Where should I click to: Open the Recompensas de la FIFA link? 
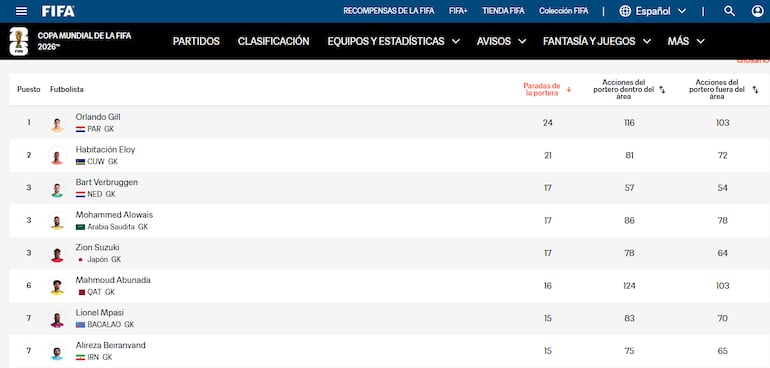pyautogui.click(x=389, y=11)
